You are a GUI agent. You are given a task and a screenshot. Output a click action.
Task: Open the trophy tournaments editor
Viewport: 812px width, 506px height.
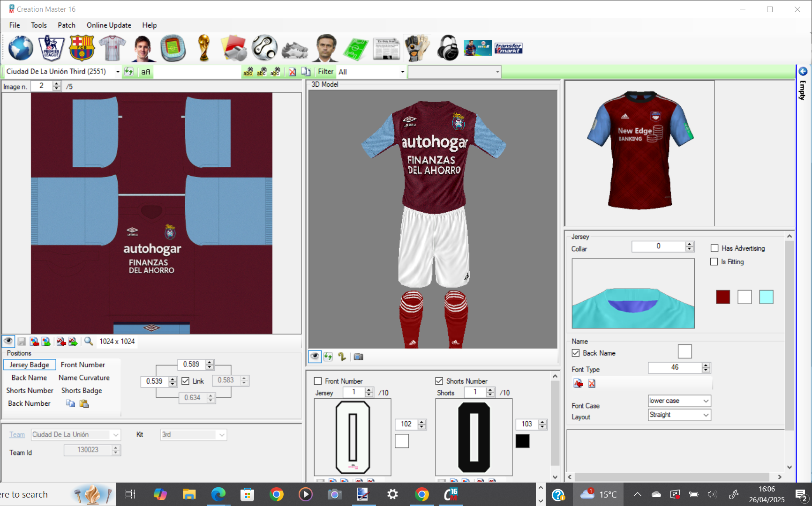point(203,48)
